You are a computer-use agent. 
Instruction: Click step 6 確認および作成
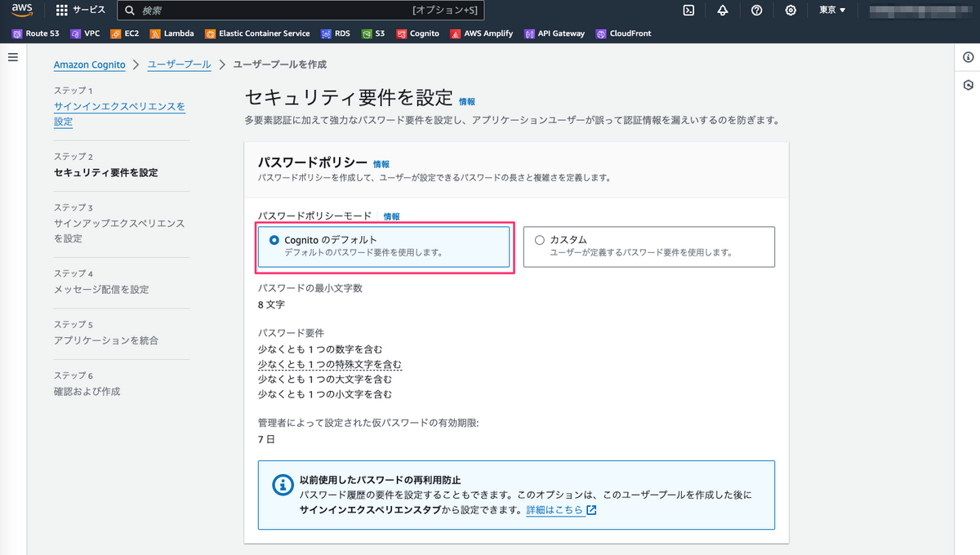pos(87,392)
